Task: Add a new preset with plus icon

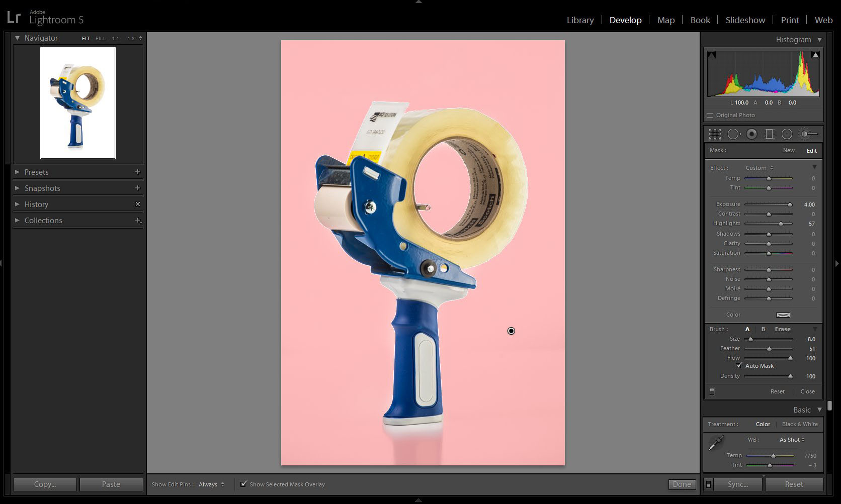Action: (x=137, y=172)
